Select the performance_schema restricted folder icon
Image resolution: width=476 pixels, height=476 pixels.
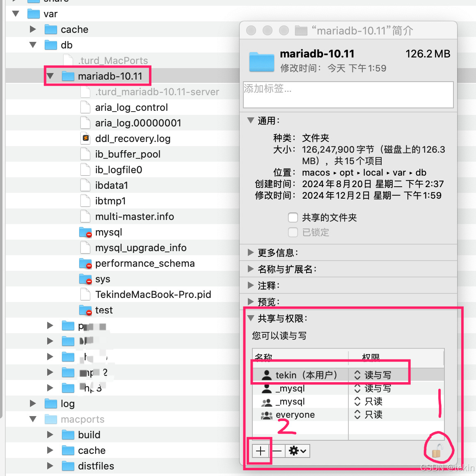click(x=85, y=263)
